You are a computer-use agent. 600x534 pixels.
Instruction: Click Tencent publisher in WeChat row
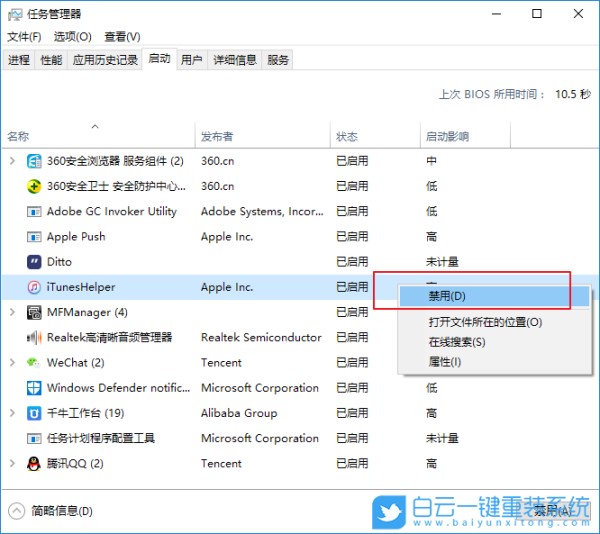pos(221,363)
